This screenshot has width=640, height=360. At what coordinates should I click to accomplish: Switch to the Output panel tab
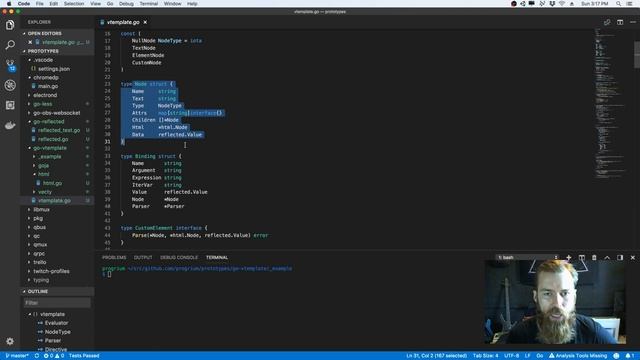point(143,258)
